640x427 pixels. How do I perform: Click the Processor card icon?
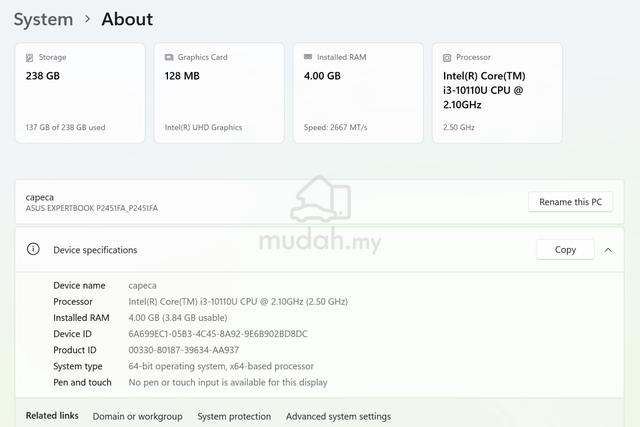447,58
